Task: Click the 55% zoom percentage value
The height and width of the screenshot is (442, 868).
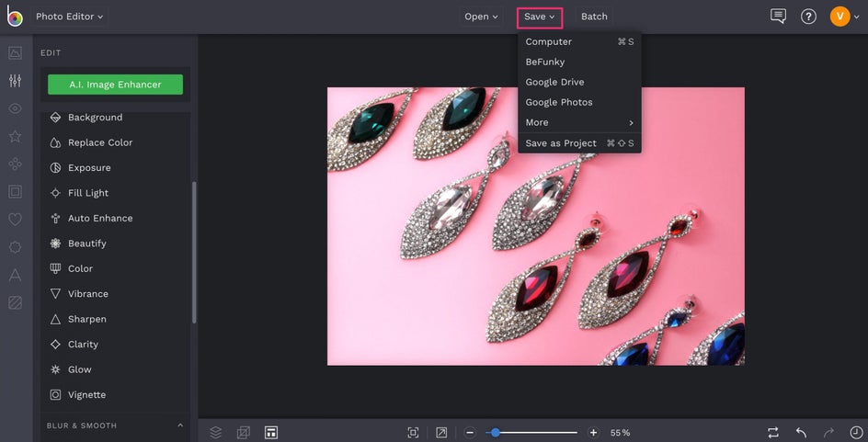Action: [x=620, y=433]
